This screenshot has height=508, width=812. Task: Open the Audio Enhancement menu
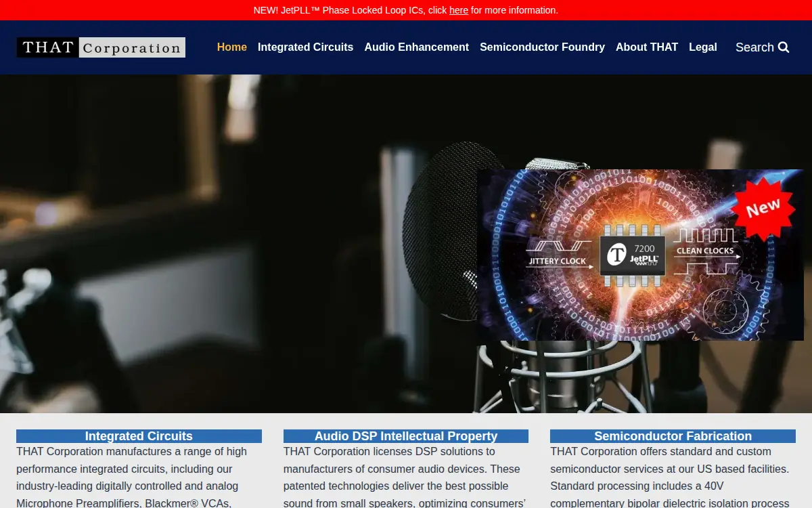(417, 47)
